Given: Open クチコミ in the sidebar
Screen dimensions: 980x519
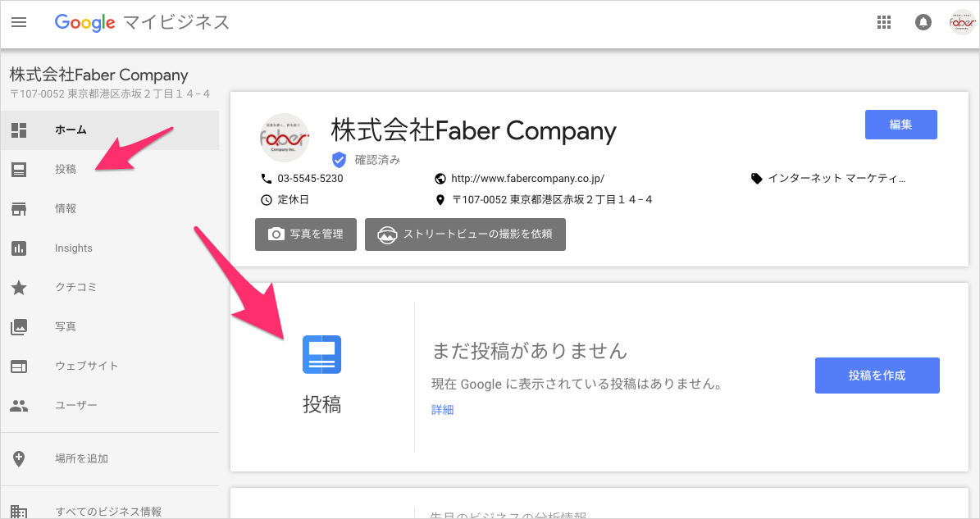Looking at the screenshot, I should pyautogui.click(x=109, y=287).
